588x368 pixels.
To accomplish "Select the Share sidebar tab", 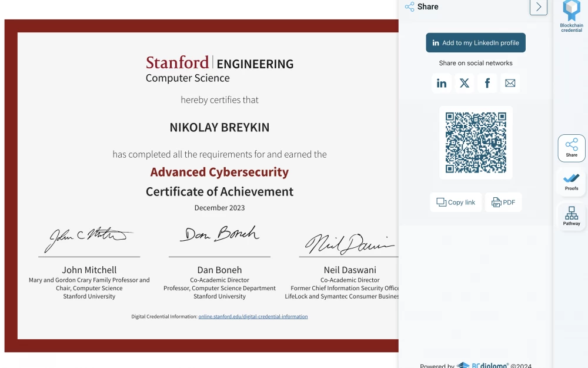I will click(572, 148).
